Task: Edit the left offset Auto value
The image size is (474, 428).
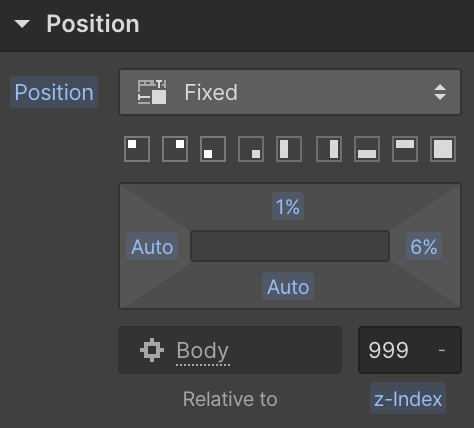Action: 152,246
